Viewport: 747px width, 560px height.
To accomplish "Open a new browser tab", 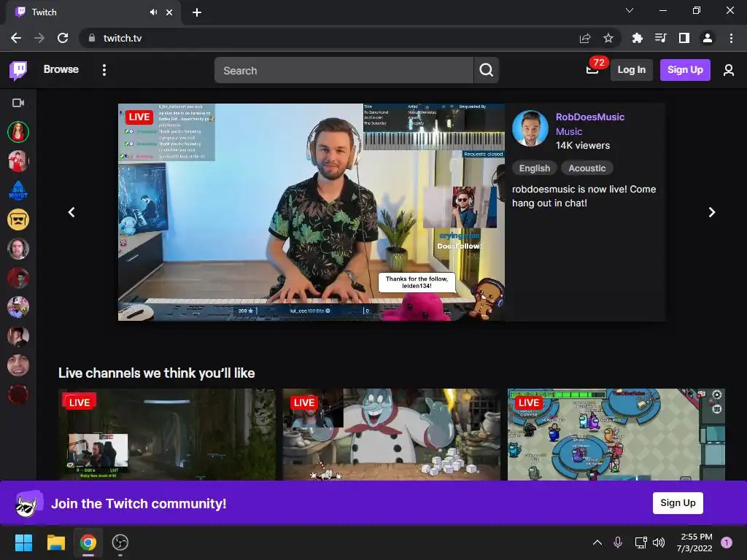I will pos(197,12).
